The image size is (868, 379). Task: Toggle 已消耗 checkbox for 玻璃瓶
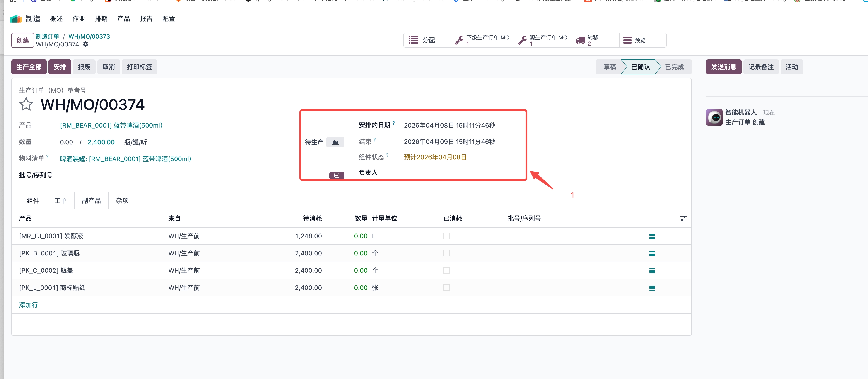(x=446, y=253)
